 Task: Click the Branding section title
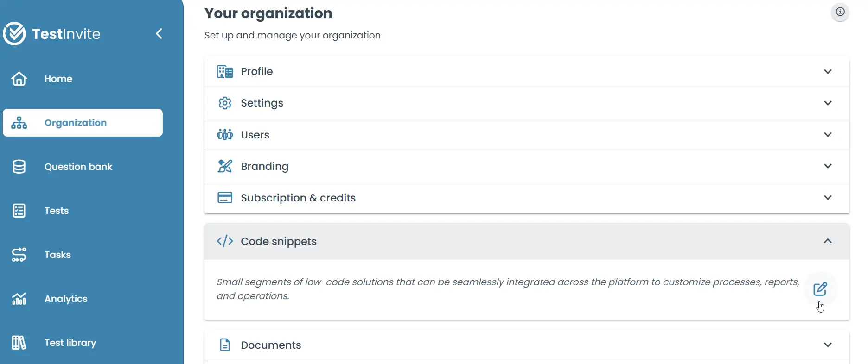pyautogui.click(x=265, y=166)
